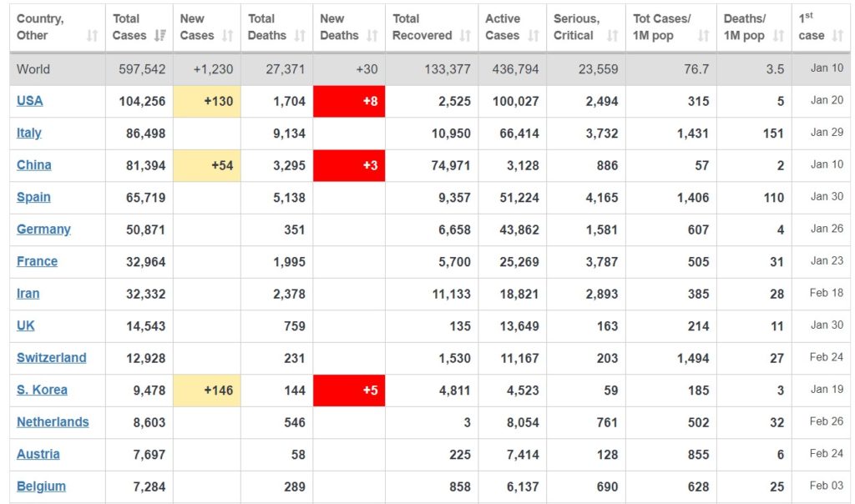Click 1st case column sort arrows
This screenshot has width=855, height=504.
[837, 36]
